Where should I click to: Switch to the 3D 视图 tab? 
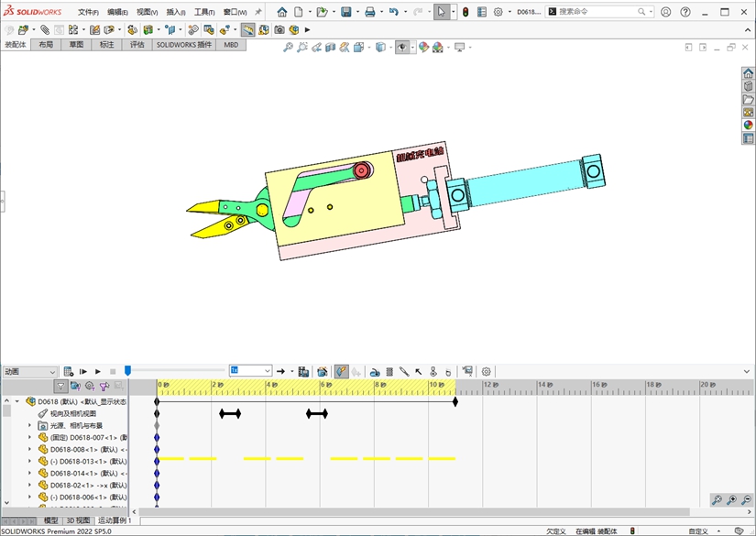77,520
